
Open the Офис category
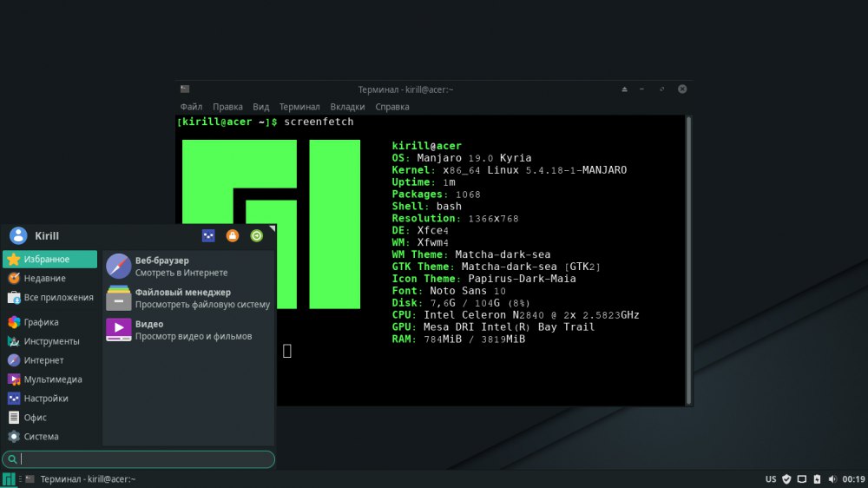point(49,418)
